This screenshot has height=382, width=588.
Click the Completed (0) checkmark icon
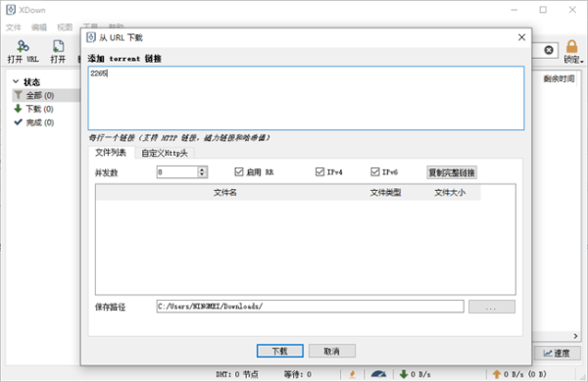coord(18,122)
